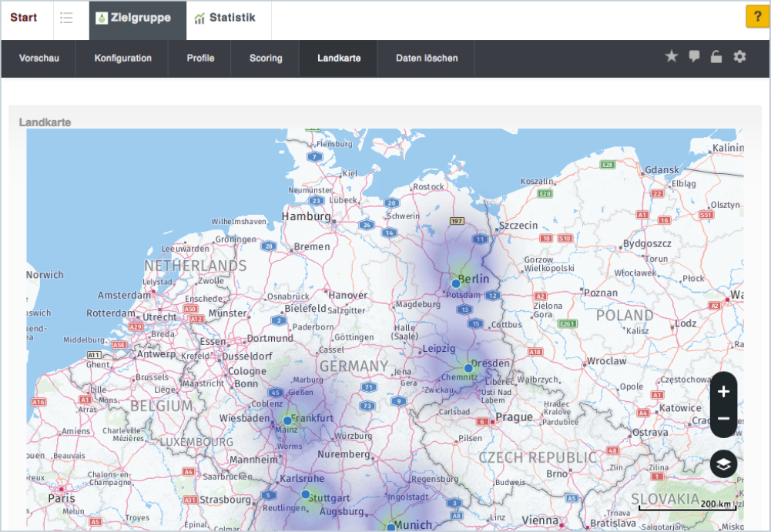The height and width of the screenshot is (532, 771).
Task: Switch to the Statistik tab
Action: click(224, 18)
